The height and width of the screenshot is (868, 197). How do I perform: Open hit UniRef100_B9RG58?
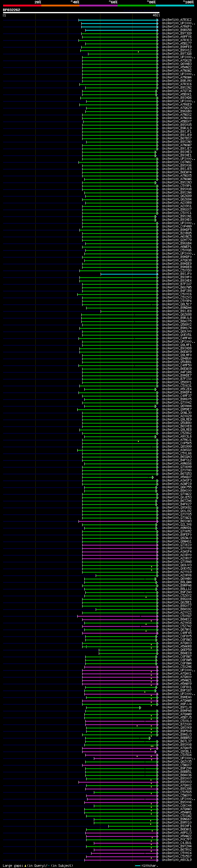(x=177, y=30)
